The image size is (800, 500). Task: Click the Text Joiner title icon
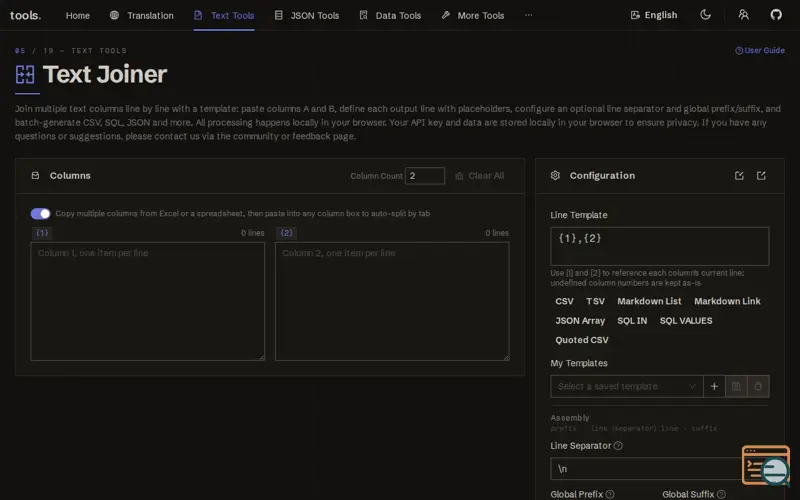point(25,74)
